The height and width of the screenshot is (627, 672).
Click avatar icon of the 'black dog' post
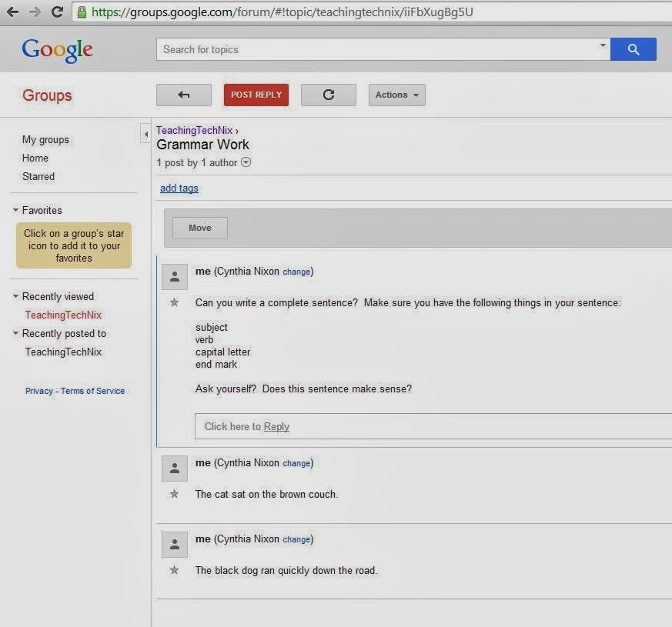click(175, 545)
